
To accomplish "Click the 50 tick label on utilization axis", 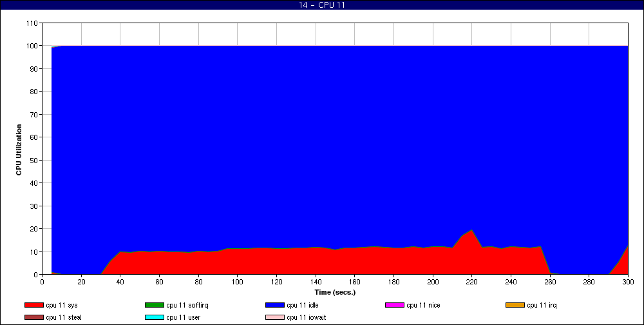I will (35, 160).
